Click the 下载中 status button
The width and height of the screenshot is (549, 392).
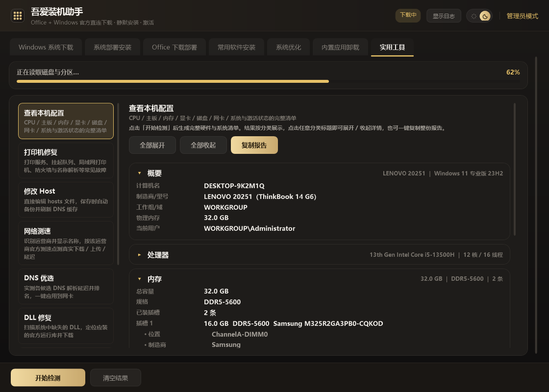[x=408, y=15]
